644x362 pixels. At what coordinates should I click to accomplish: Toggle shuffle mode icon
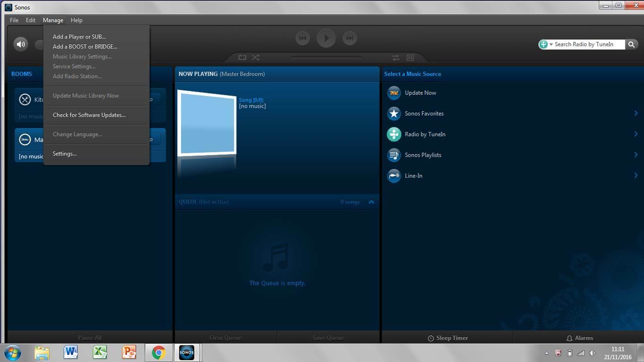tap(255, 58)
